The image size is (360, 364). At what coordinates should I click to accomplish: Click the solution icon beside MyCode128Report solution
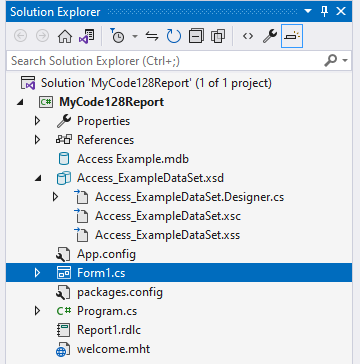[x=28, y=83]
